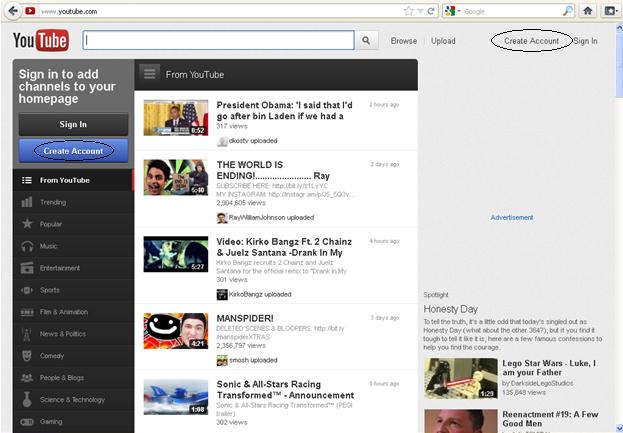Open the President Obama video title
623x433 pixels.
pos(284,111)
